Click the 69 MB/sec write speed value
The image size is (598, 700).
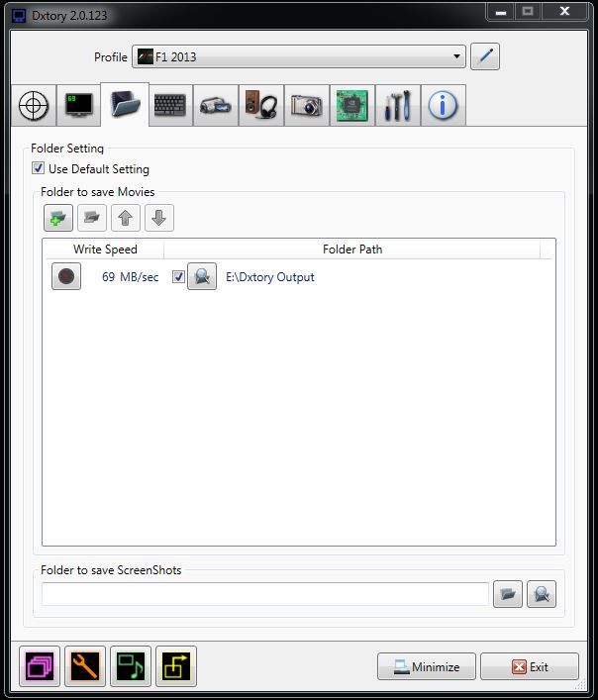tap(131, 277)
